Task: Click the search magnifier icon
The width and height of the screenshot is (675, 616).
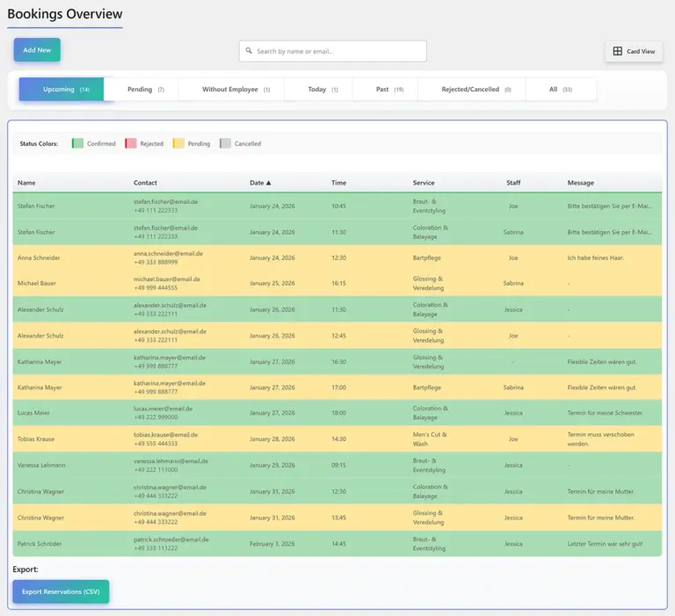Action: 249,51
